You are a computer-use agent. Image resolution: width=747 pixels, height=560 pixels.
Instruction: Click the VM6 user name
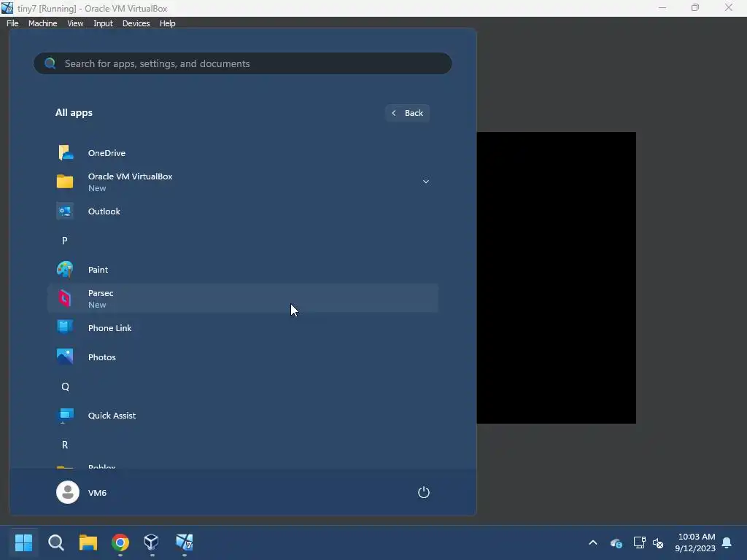(x=97, y=492)
